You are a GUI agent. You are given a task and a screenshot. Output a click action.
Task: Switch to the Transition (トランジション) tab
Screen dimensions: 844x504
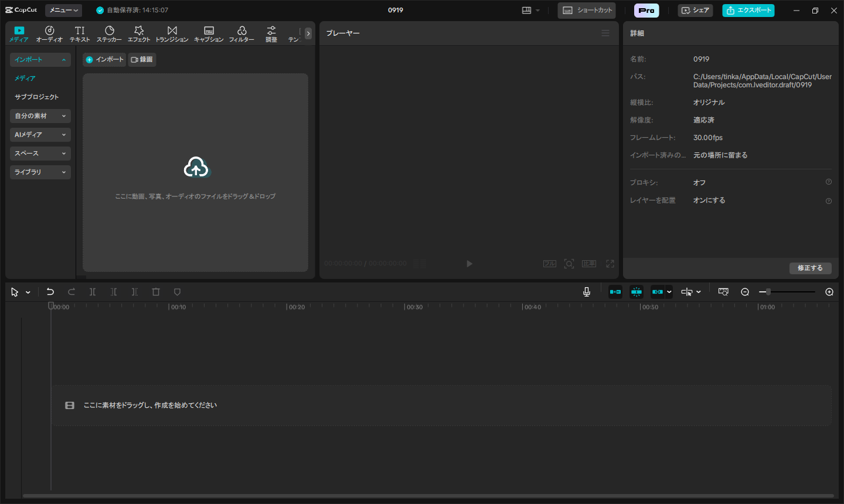(172, 33)
